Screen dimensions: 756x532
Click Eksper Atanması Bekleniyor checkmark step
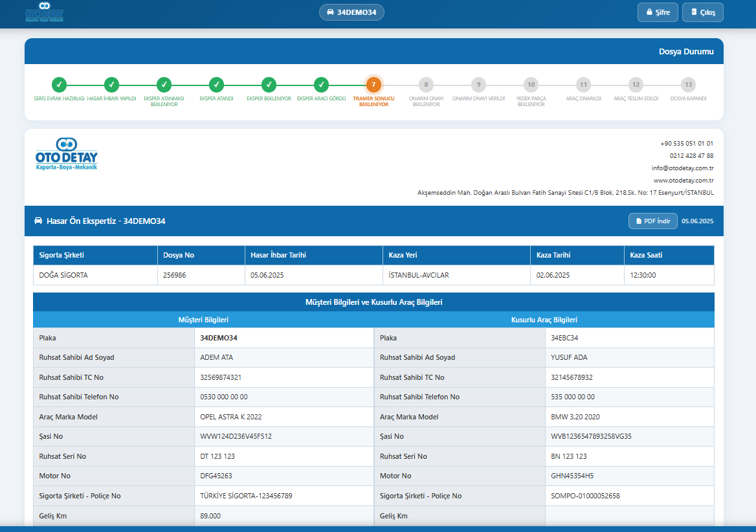tap(164, 85)
